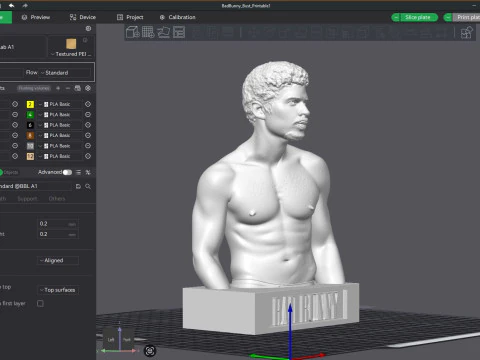This screenshot has width=480, height=360.
Task: Click the Flushing volumes button
Action: 34,88
